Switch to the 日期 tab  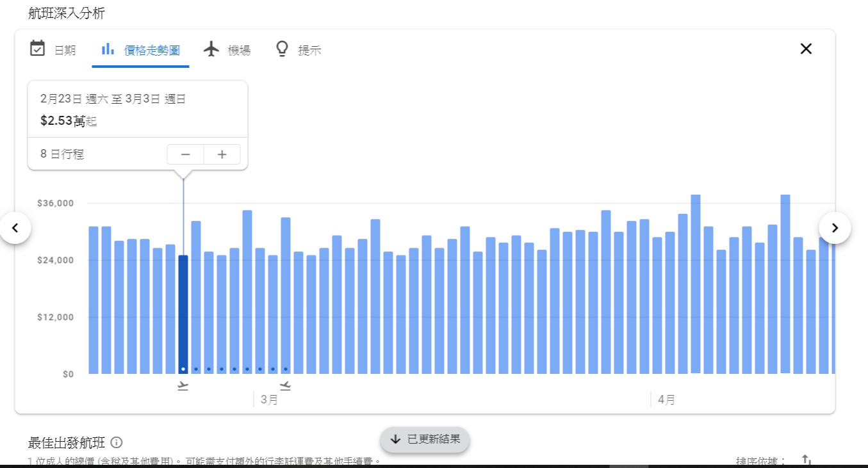(x=53, y=49)
